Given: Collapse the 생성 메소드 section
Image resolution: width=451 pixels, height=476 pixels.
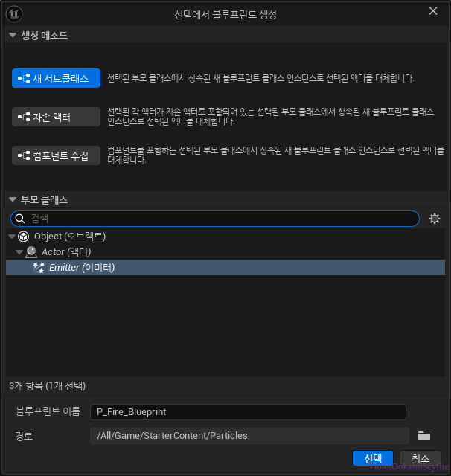Looking at the screenshot, I should [x=13, y=35].
